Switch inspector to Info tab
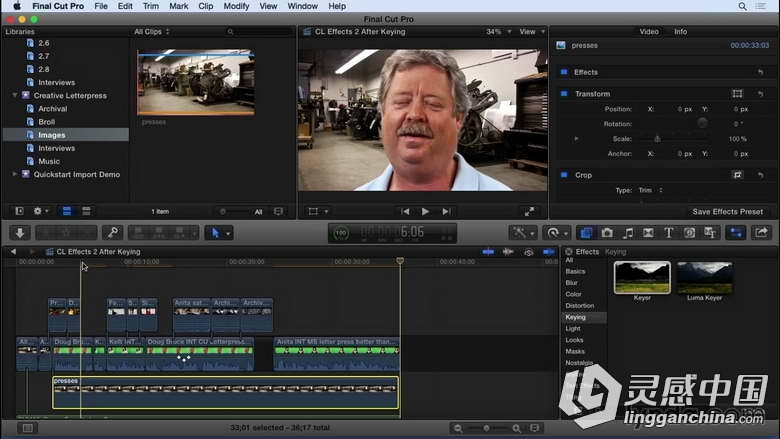This screenshot has width=780, height=439. click(x=681, y=31)
